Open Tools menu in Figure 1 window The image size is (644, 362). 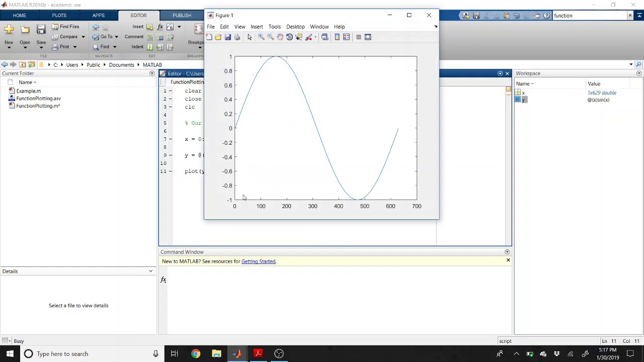(x=274, y=27)
